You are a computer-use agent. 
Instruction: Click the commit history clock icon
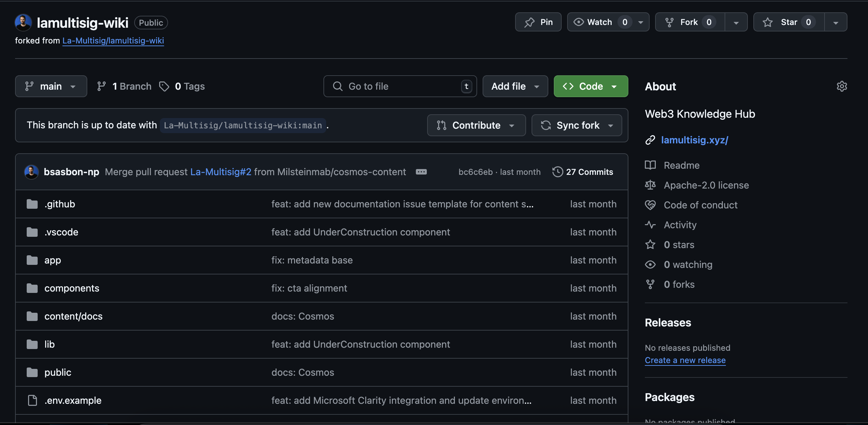point(557,172)
